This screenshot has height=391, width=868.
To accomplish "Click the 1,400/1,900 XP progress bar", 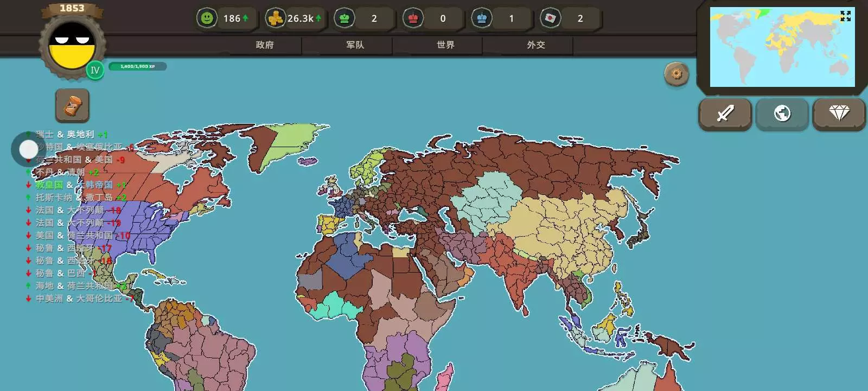I will point(137,66).
